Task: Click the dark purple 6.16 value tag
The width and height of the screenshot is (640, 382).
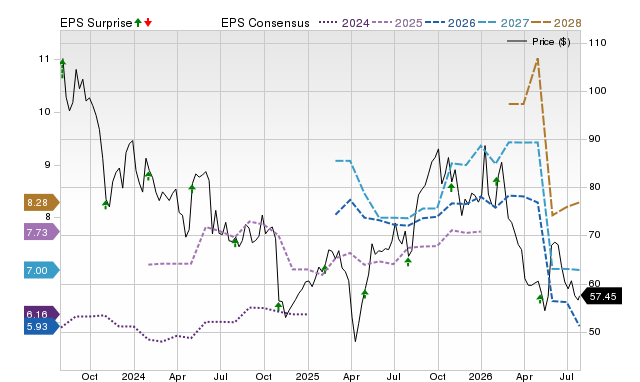Action: point(42,313)
